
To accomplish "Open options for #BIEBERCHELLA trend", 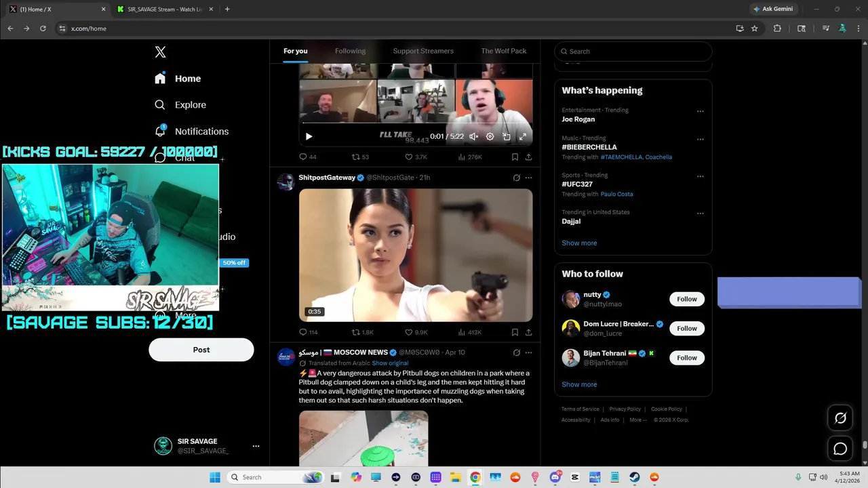I will 701,140.
